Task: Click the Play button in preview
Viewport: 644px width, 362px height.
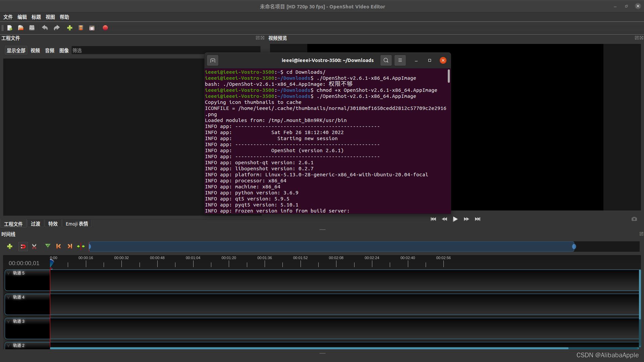Action: click(x=455, y=219)
